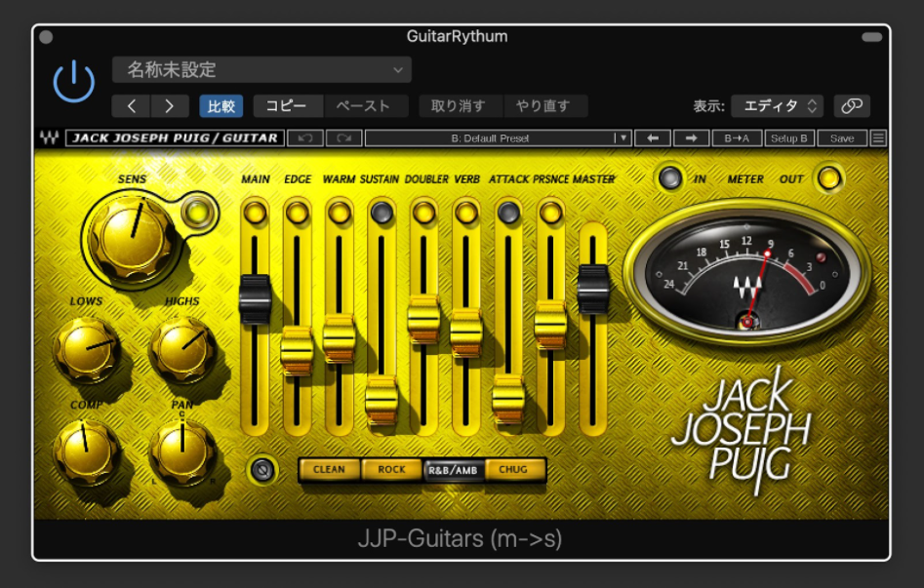924x588 pixels.
Task: Click the SENS knob
Action: click(132, 238)
